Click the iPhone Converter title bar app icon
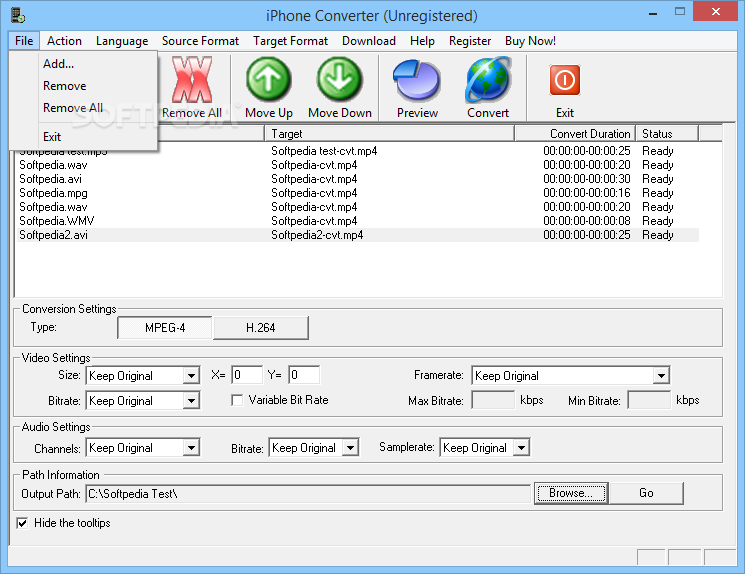The height and width of the screenshot is (574, 745). [x=18, y=15]
